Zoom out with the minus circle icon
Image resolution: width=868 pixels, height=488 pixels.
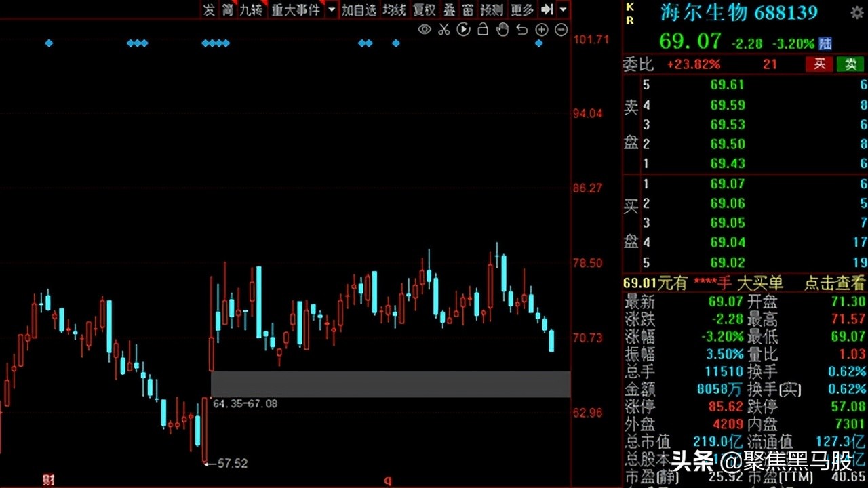561,29
